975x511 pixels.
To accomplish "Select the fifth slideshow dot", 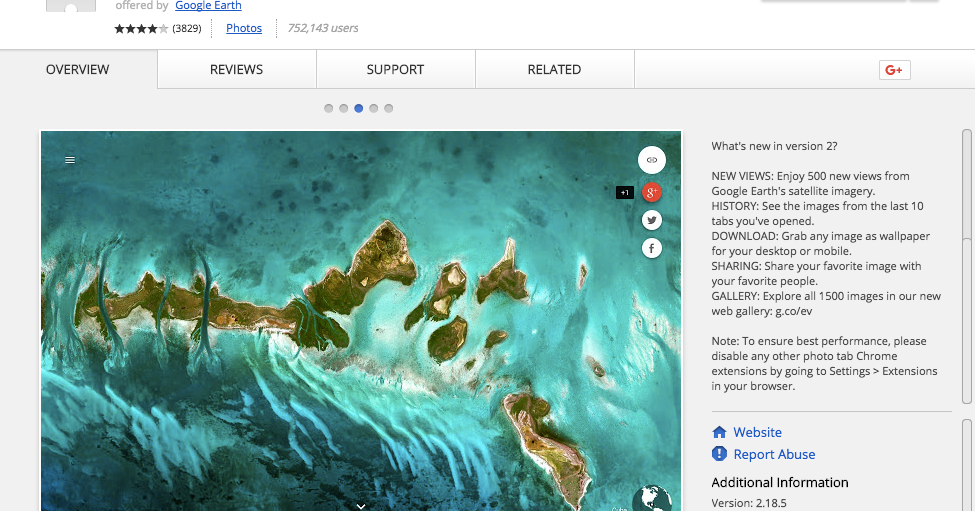I will coord(389,108).
